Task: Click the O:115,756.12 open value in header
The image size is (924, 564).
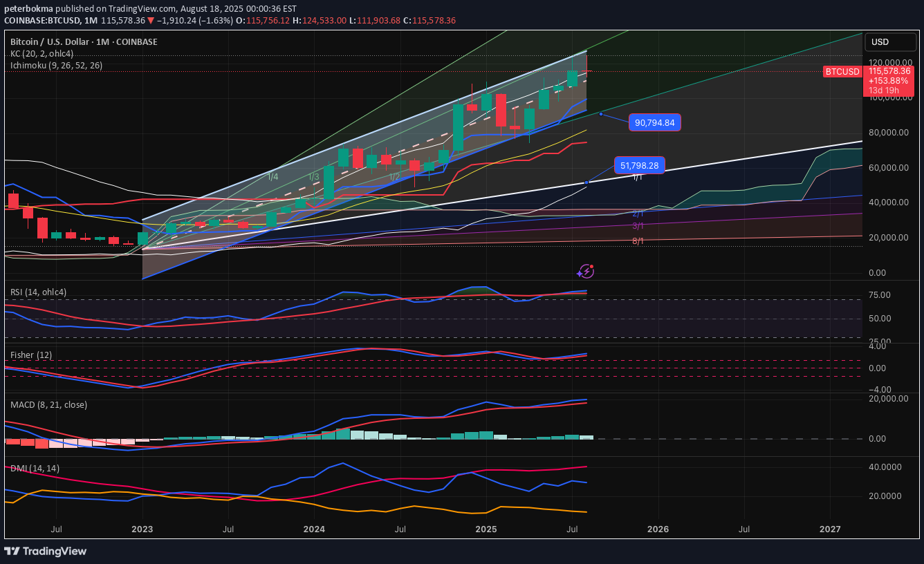Action: pyautogui.click(x=262, y=21)
